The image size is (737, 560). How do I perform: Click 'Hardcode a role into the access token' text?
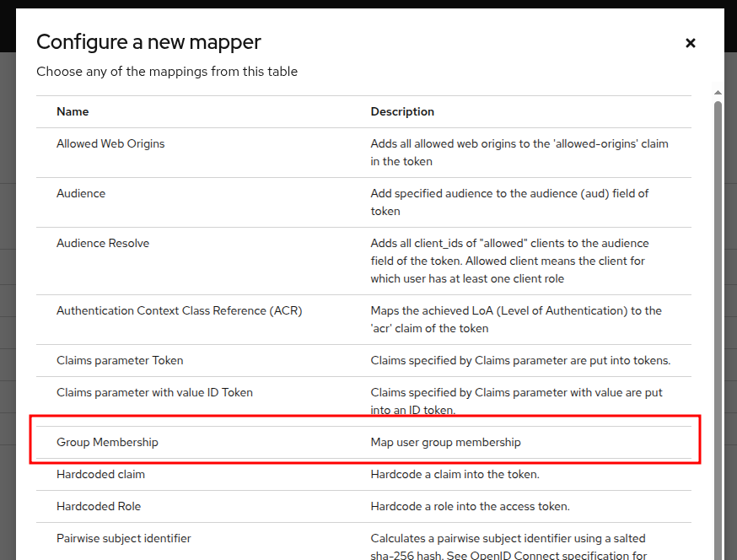[x=470, y=507]
